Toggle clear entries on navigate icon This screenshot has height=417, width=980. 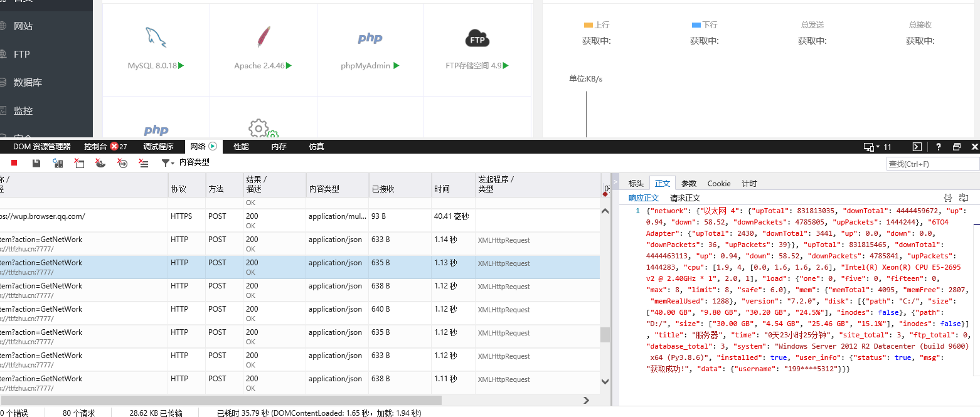(122, 163)
